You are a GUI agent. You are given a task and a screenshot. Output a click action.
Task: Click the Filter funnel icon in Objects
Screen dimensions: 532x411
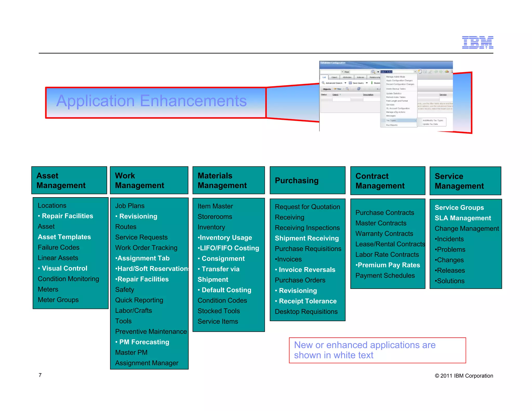click(335, 89)
